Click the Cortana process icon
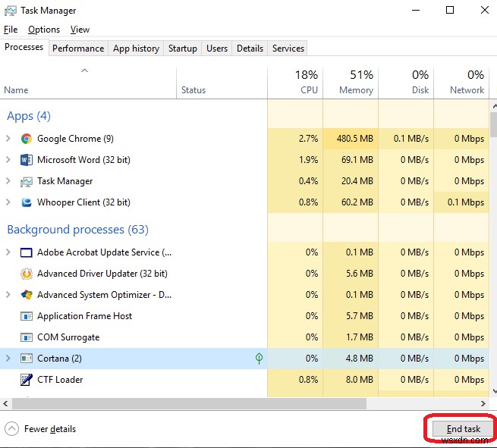The width and height of the screenshot is (497, 448). (x=27, y=359)
